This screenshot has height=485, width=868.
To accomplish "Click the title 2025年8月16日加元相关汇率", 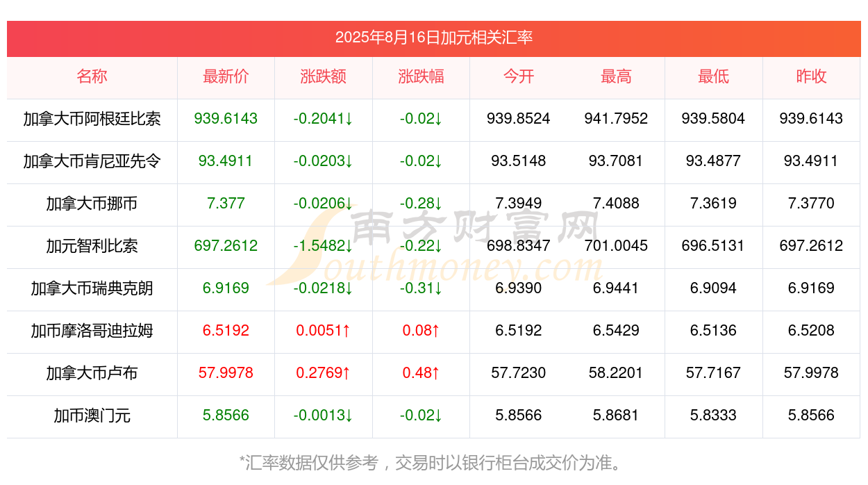I will pyautogui.click(x=434, y=38).
